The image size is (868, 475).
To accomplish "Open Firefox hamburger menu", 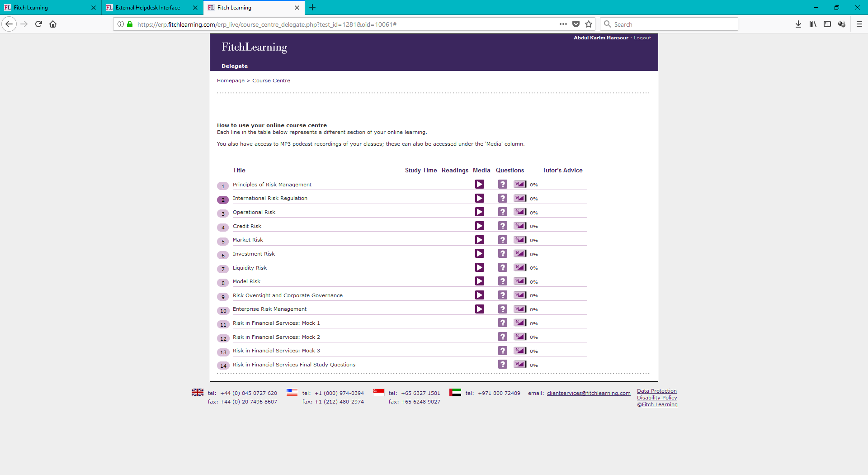I will point(859,24).
